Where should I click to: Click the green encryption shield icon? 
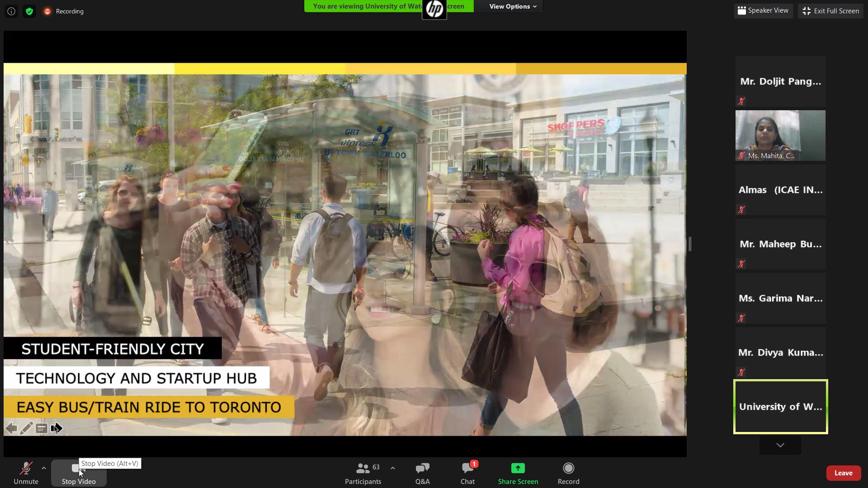(x=29, y=11)
